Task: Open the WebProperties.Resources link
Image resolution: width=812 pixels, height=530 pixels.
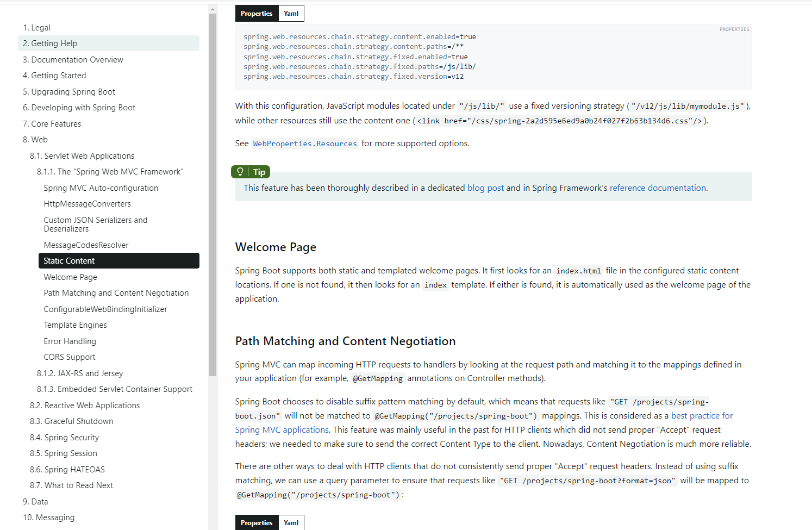Action: click(x=305, y=144)
